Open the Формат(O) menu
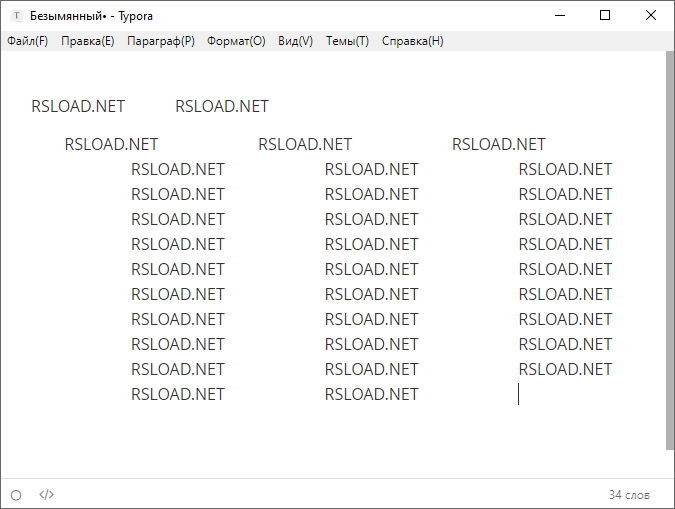675x509 pixels. point(236,41)
